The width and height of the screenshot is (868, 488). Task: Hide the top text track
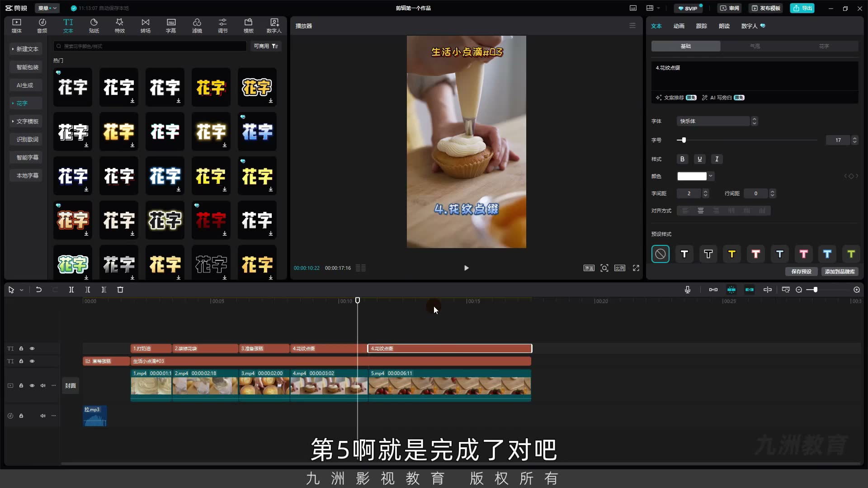click(32, 348)
